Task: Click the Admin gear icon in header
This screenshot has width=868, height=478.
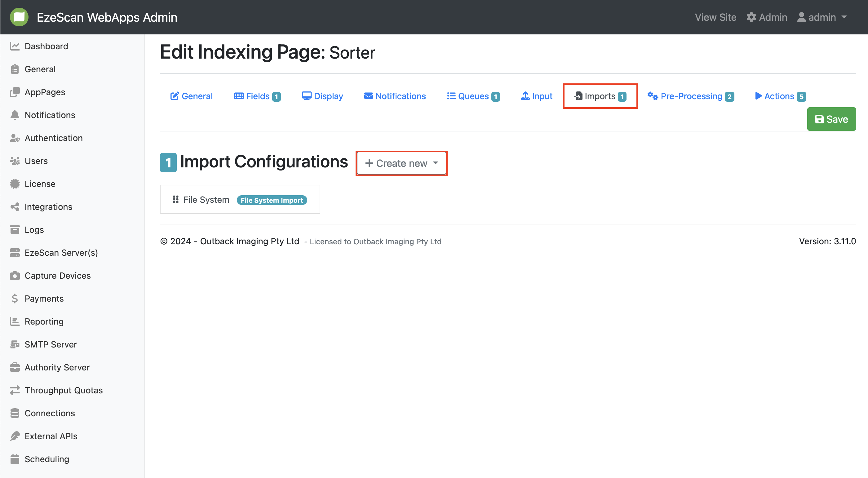Action: coord(751,17)
